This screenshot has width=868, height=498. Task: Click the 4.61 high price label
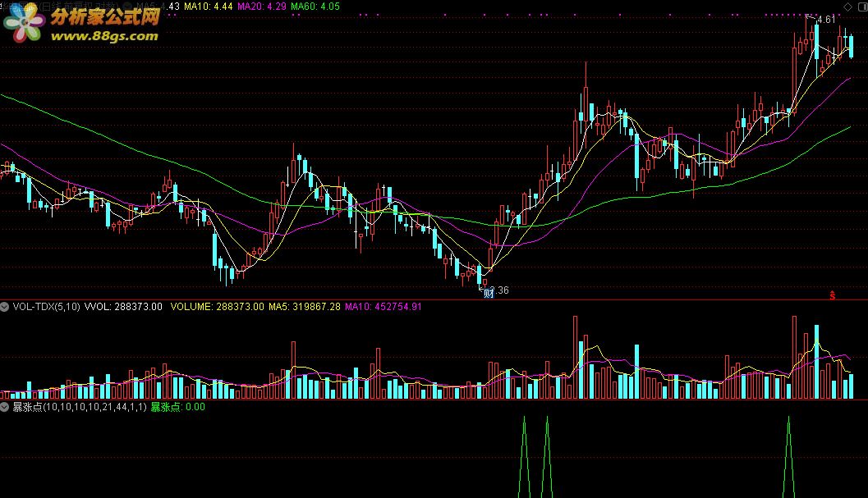point(826,20)
